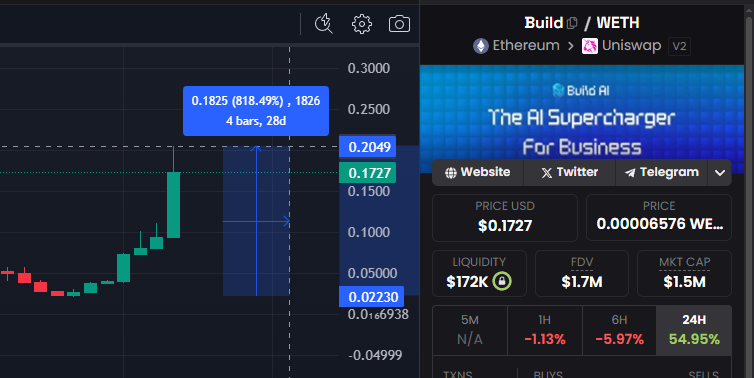The height and width of the screenshot is (378, 754).
Task: Click the liquidity lock icon
Action: pyautogui.click(x=502, y=281)
